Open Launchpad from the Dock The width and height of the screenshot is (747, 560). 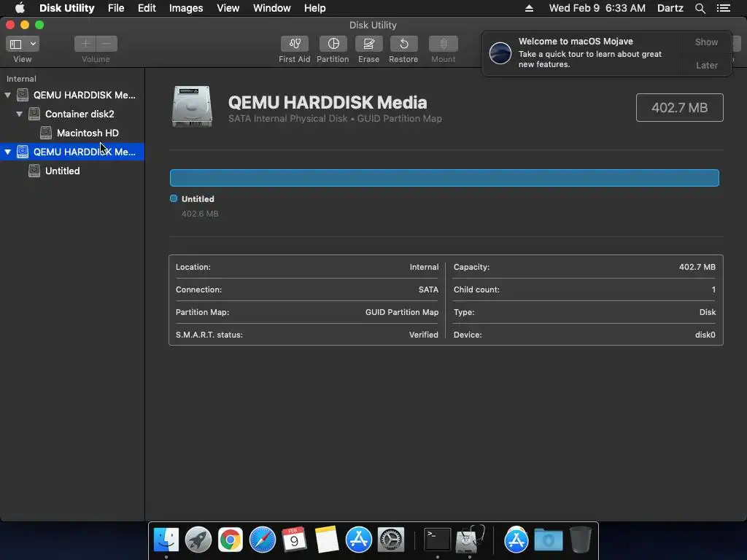pyautogui.click(x=198, y=540)
